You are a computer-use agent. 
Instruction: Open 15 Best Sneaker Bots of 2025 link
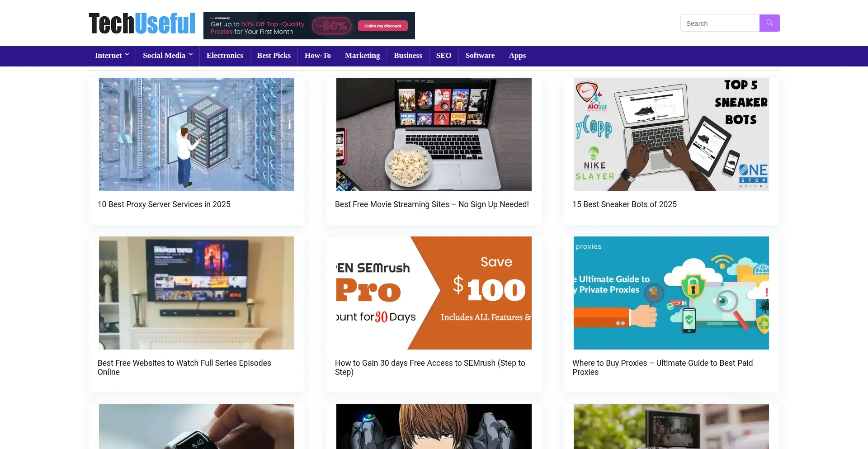(624, 204)
